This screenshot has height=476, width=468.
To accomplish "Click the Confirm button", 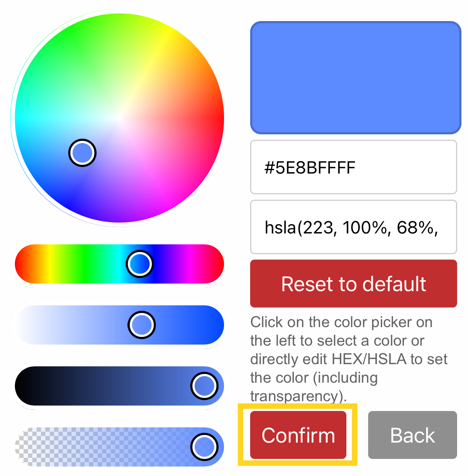I will pyautogui.click(x=298, y=435).
